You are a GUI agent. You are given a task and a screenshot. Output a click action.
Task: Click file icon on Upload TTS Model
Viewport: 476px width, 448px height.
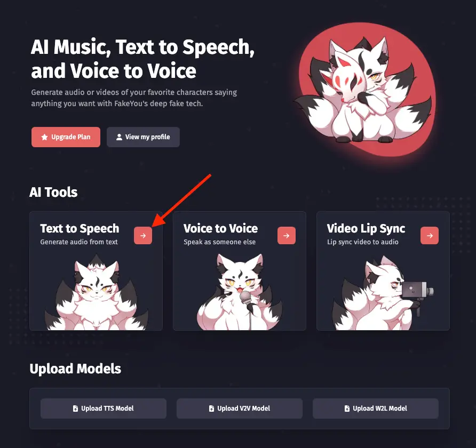(x=75, y=408)
